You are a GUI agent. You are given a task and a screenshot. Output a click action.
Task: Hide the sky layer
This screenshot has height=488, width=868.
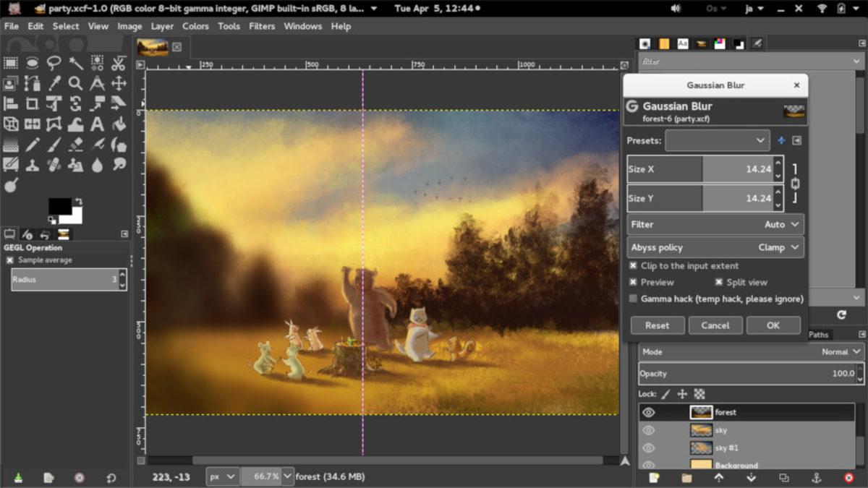pyautogui.click(x=650, y=429)
